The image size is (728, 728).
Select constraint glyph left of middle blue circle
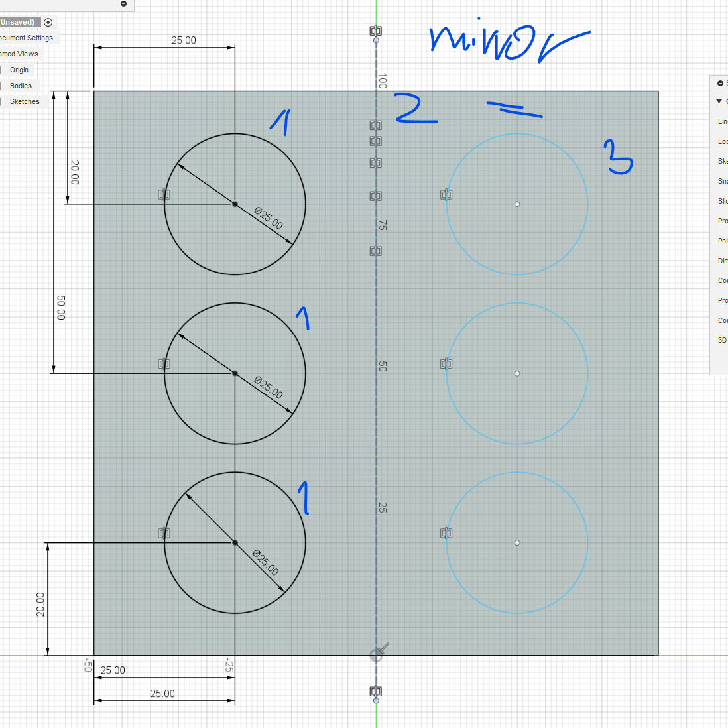(x=446, y=364)
